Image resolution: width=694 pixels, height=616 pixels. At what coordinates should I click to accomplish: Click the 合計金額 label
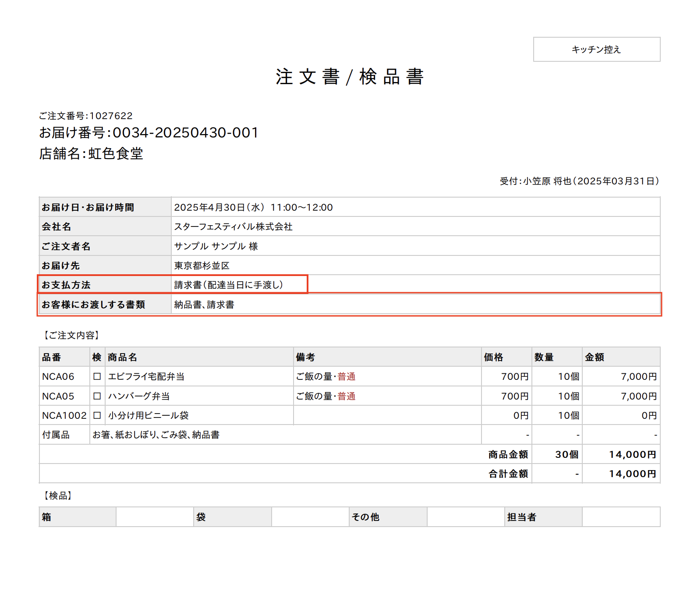coord(508,474)
